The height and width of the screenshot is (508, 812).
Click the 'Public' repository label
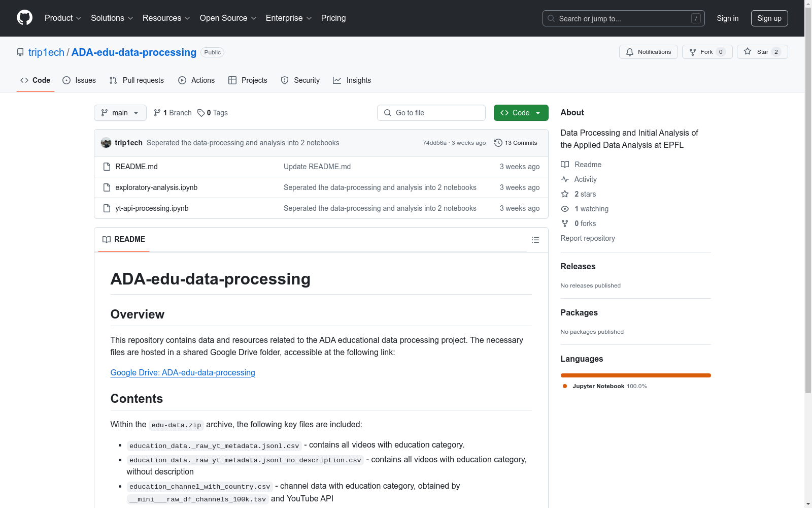pos(213,52)
